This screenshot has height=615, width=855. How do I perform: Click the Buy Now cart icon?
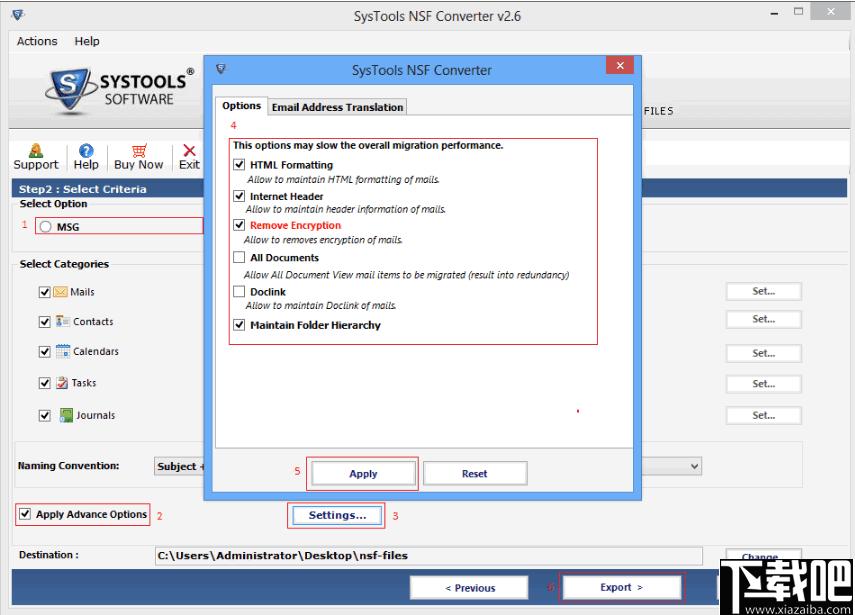139,150
